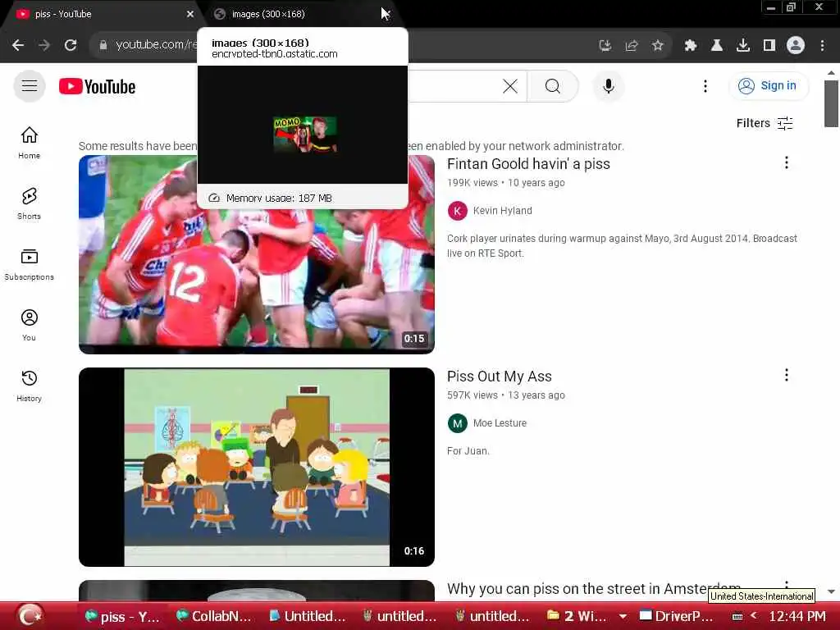This screenshot has width=840, height=630.
Task: Open the Chrome three-dot menu
Action: pyautogui.click(x=822, y=46)
